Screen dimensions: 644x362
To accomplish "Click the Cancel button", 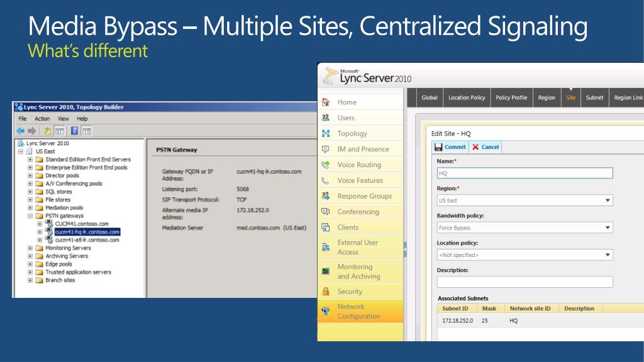I will tap(486, 147).
